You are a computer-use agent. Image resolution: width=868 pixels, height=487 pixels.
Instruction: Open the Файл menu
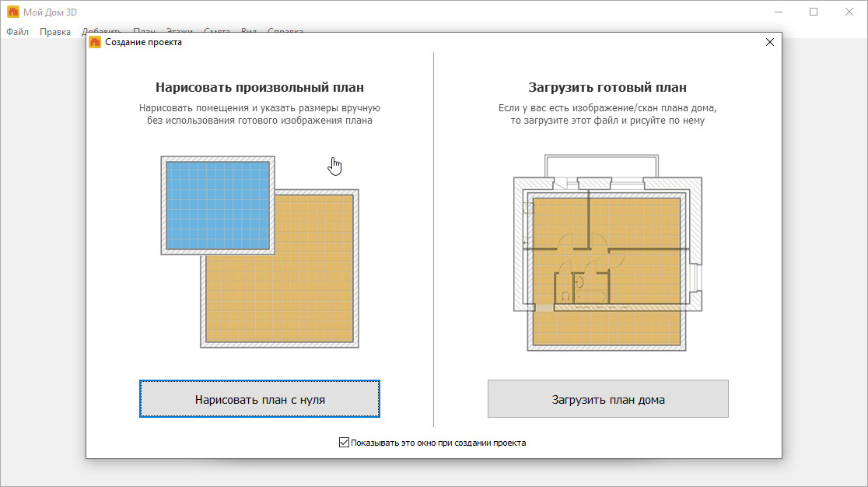(17, 32)
